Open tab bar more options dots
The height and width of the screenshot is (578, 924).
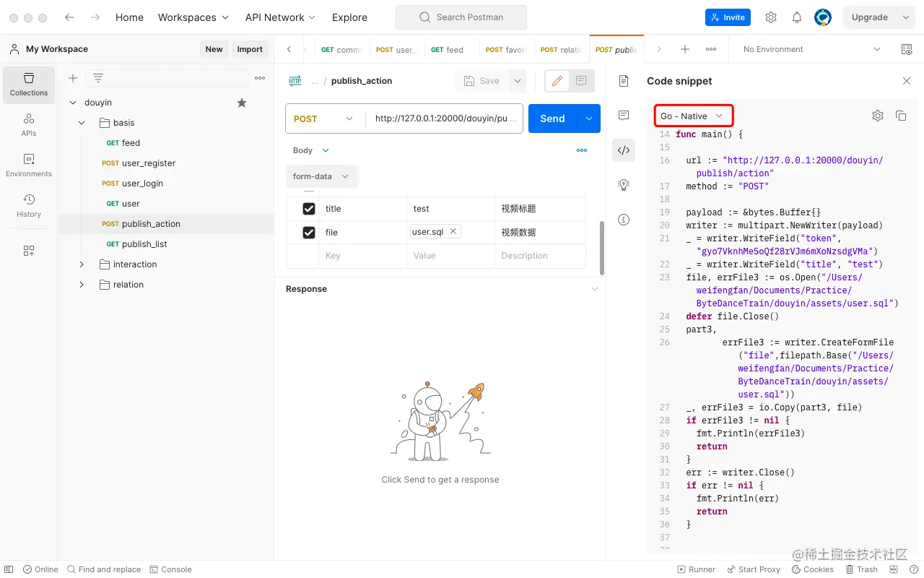click(x=711, y=49)
